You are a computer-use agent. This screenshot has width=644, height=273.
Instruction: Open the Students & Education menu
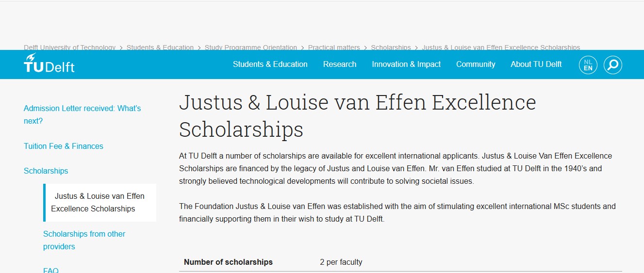pyautogui.click(x=270, y=64)
